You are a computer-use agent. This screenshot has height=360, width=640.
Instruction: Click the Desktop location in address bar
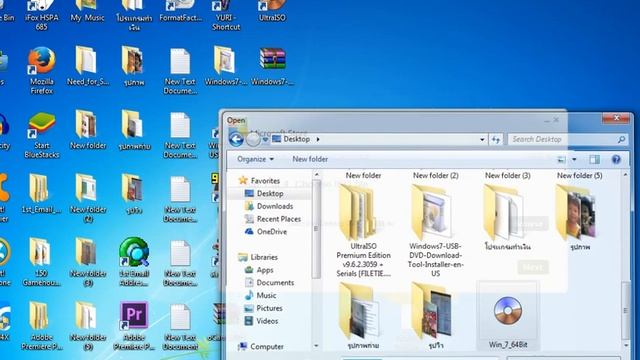[x=296, y=139]
